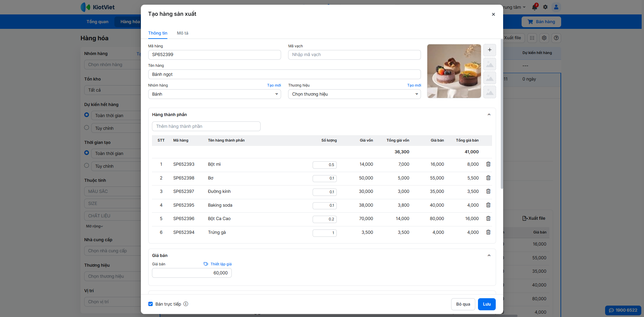Click Tạo mới link for Nhóm hàng
Screen dimensions: 644x317
click(x=274, y=85)
